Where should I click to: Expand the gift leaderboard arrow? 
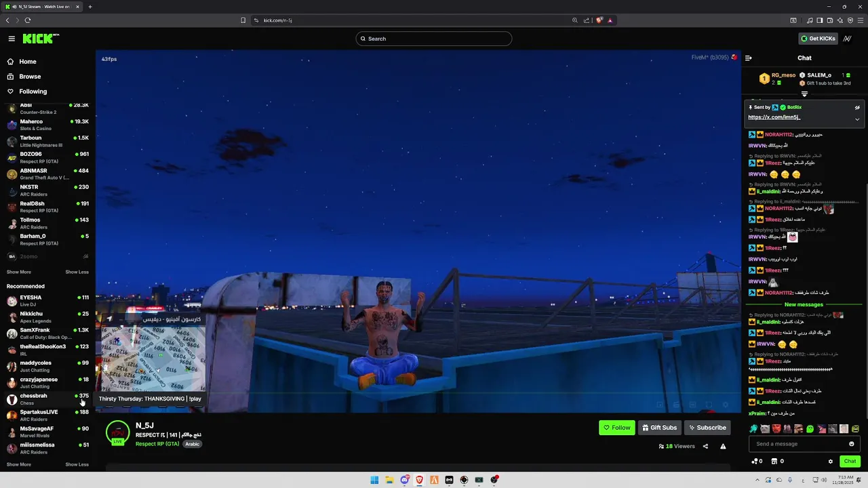pos(804,94)
